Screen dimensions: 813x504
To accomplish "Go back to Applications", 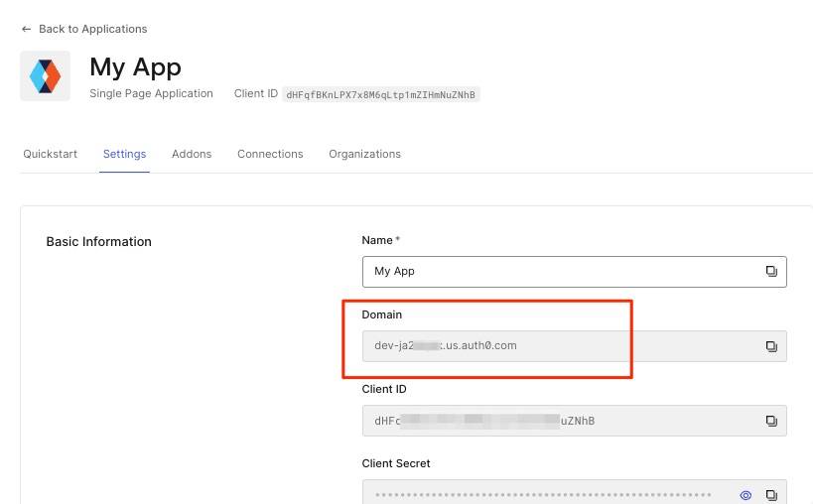I will pos(84,29).
